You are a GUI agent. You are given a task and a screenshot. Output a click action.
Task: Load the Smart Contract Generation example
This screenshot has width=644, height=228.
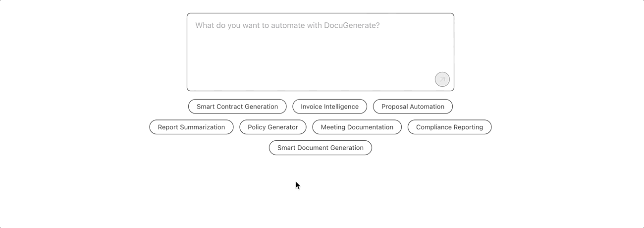point(237,107)
